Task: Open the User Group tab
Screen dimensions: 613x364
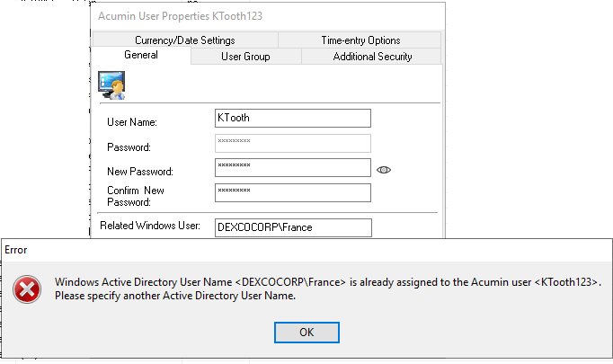Action: point(245,57)
